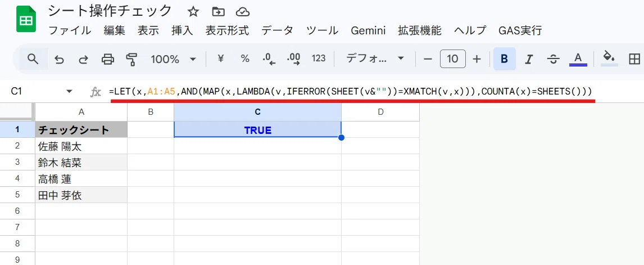This screenshot has width=644, height=265.
Task: Click the fill handle of cell C1
Action: click(341, 137)
